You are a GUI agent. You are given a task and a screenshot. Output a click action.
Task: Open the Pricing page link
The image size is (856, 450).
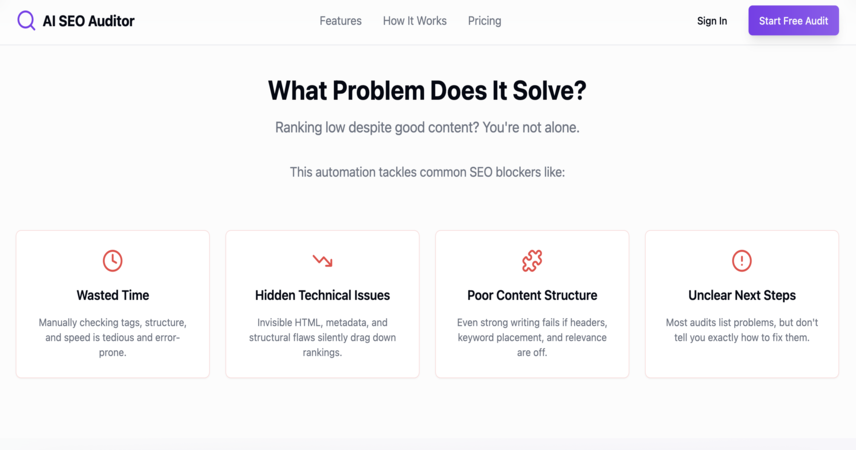484,21
